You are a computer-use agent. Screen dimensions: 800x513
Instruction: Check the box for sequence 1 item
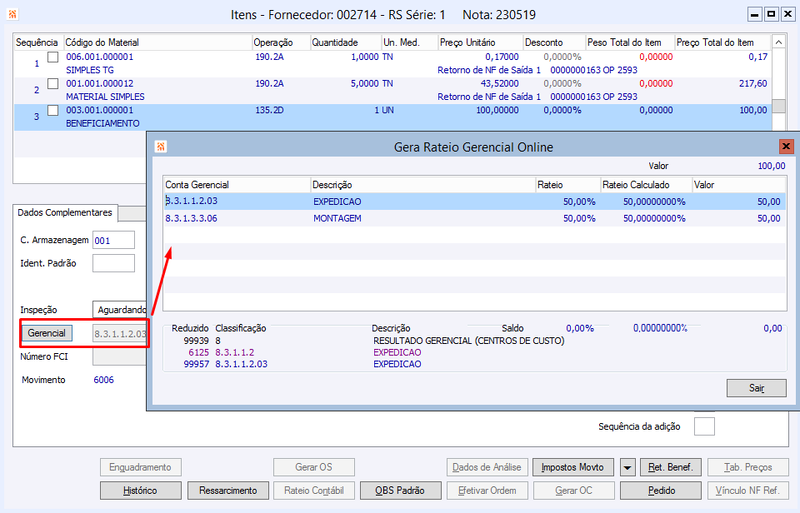pyautogui.click(x=53, y=57)
